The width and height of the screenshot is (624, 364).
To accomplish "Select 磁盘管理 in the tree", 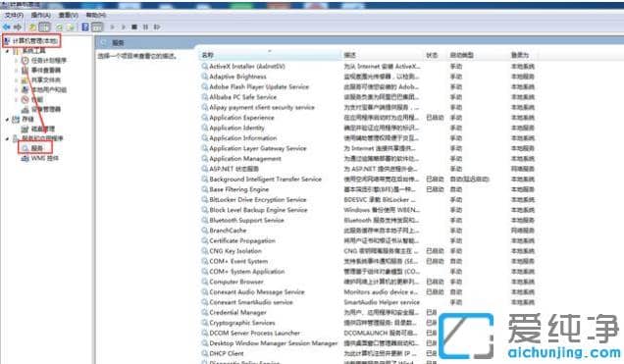I will tap(43, 129).
